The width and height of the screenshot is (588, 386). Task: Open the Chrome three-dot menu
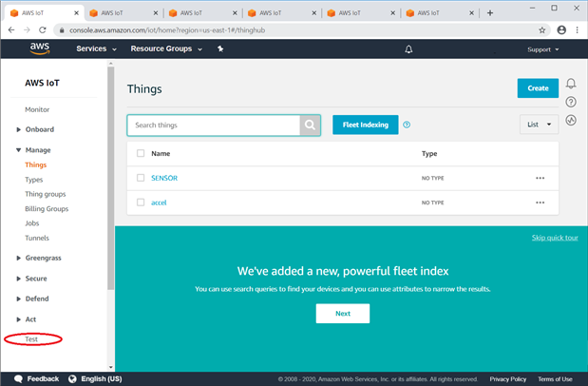coord(578,30)
